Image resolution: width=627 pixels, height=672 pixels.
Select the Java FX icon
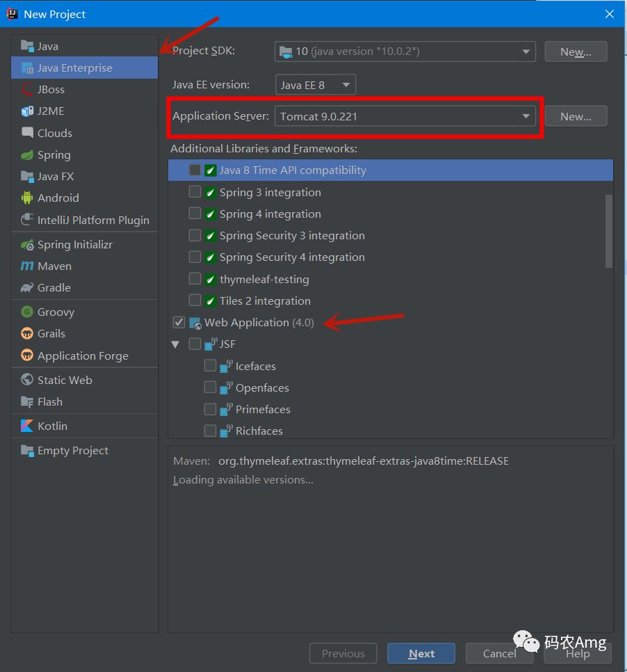pyautogui.click(x=27, y=176)
